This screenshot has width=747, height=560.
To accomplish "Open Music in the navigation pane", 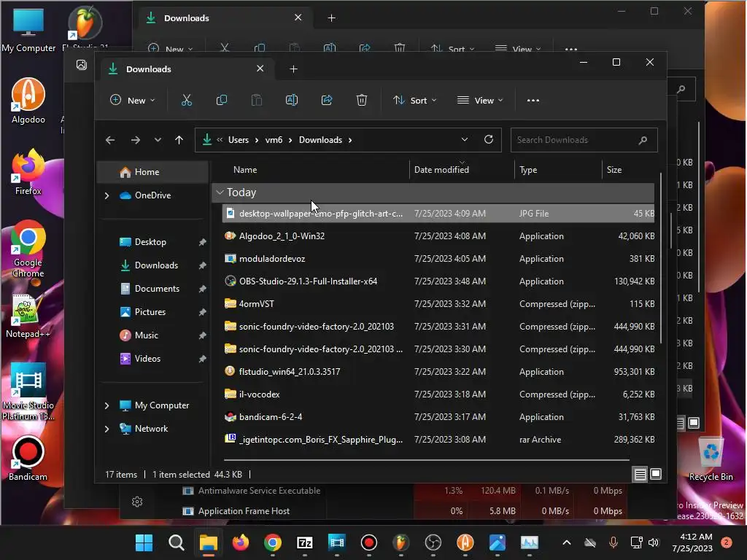I will click(x=146, y=335).
